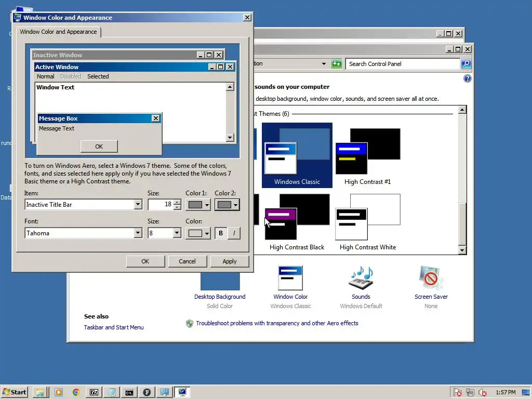This screenshot has width=532, height=399.
Task: Select the Windows Classic theme
Action: (297, 155)
